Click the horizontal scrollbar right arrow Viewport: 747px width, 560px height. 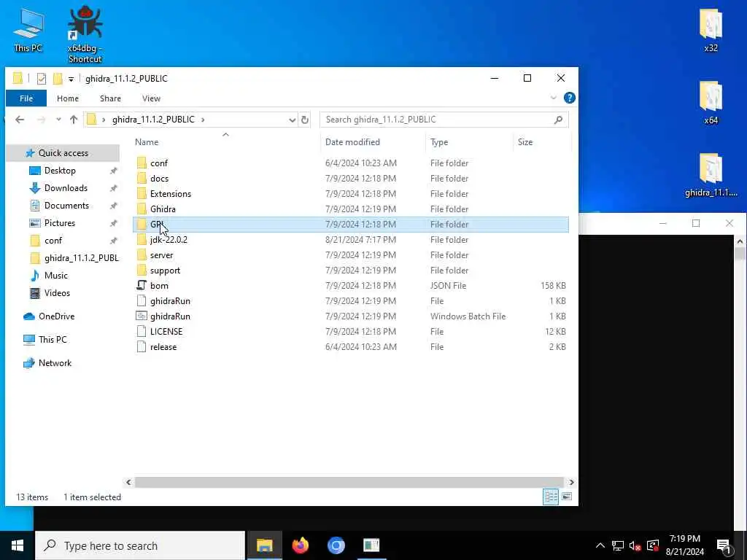pos(571,483)
